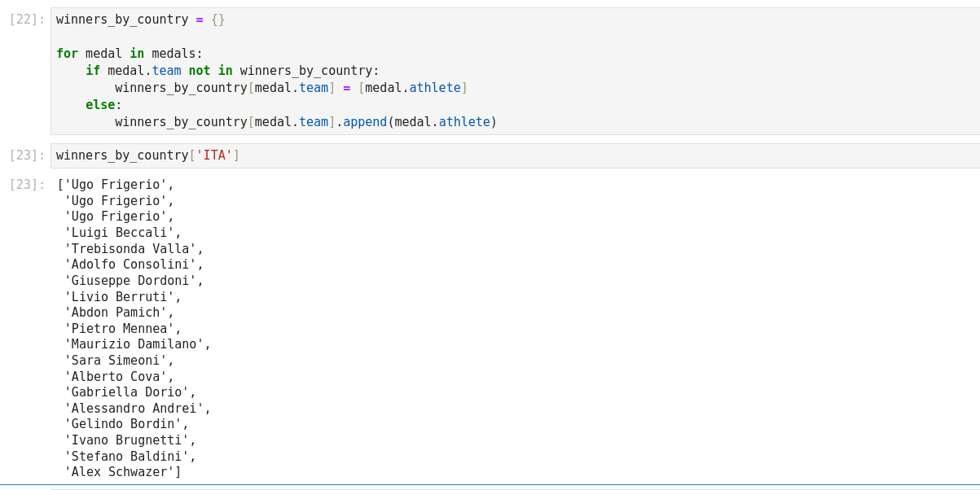Click 'Maurizio Damilano' output entry
The image size is (980, 490).
coord(137,344)
